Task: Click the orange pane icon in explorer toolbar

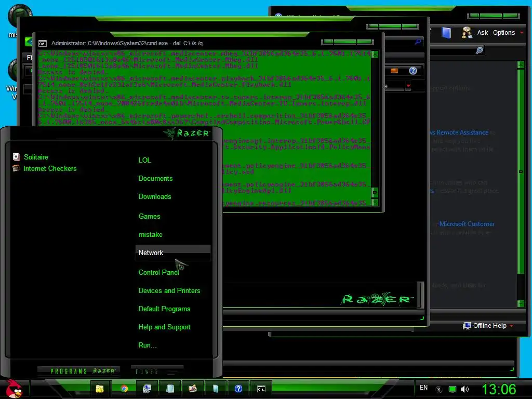Action: tap(394, 71)
